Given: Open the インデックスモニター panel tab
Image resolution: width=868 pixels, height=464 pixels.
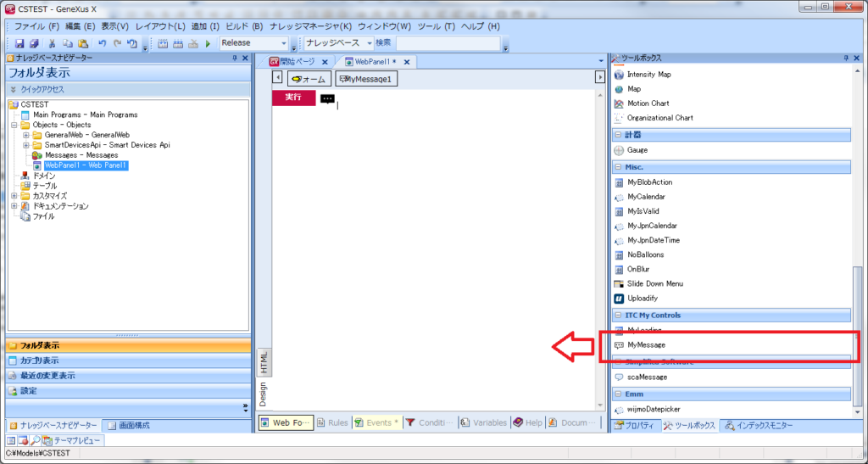Looking at the screenshot, I should click(759, 425).
